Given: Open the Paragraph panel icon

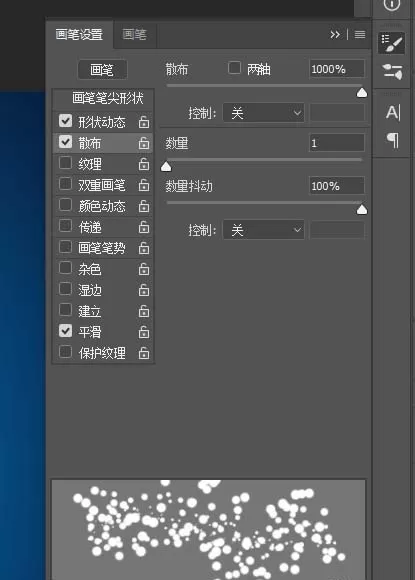Looking at the screenshot, I should pos(393,140).
